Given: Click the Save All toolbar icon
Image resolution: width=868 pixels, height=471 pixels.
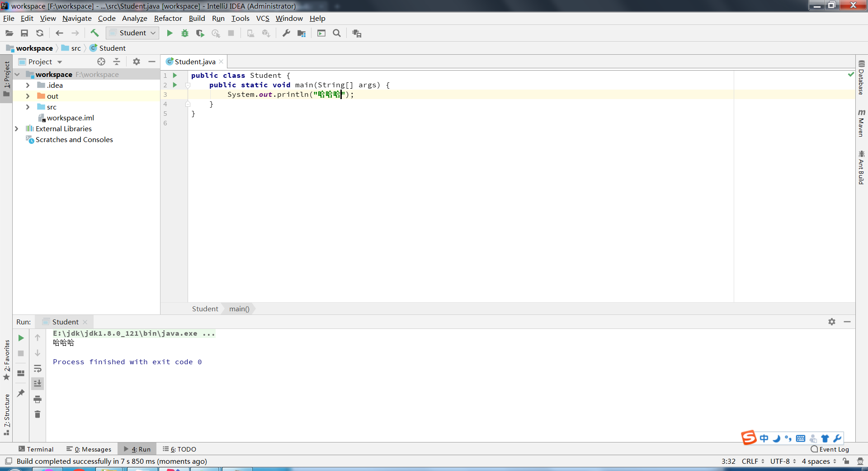Looking at the screenshot, I should coord(24,33).
